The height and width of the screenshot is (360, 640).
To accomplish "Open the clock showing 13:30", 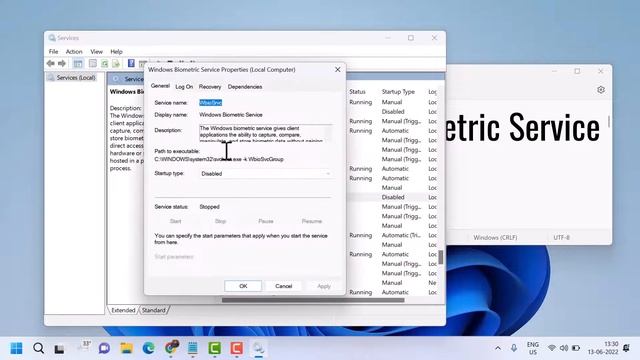I will point(603,348).
